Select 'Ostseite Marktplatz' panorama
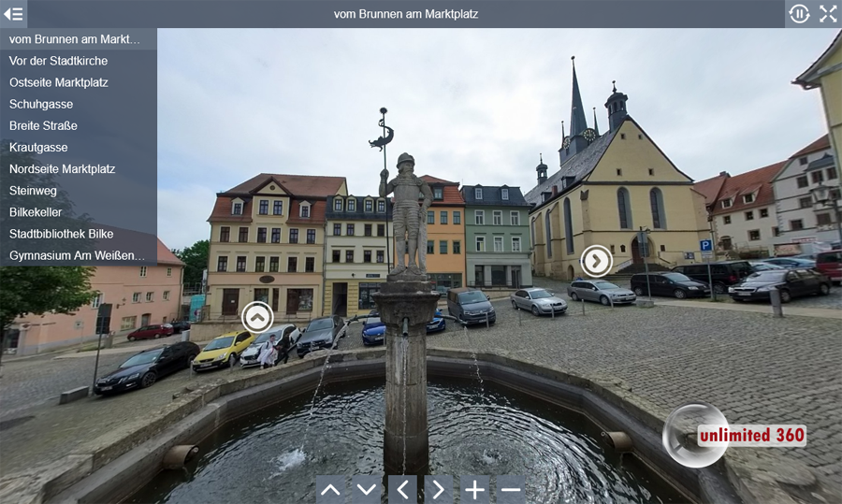 tap(59, 82)
